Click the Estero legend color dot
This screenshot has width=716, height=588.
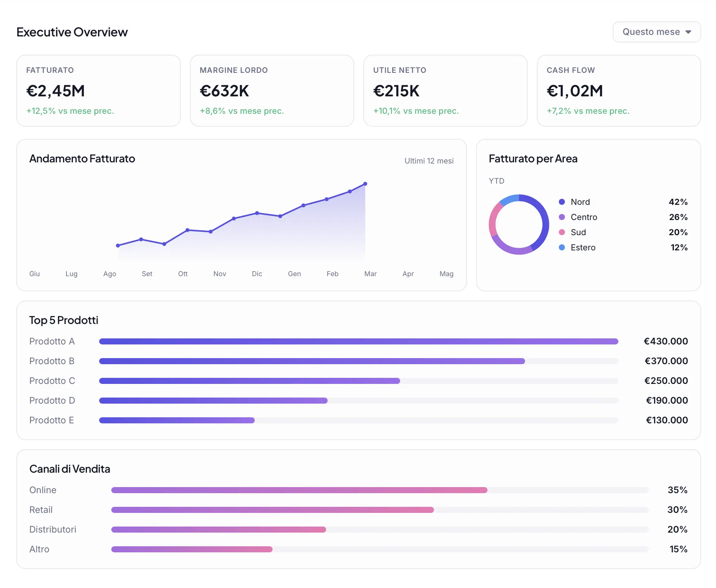(x=562, y=247)
